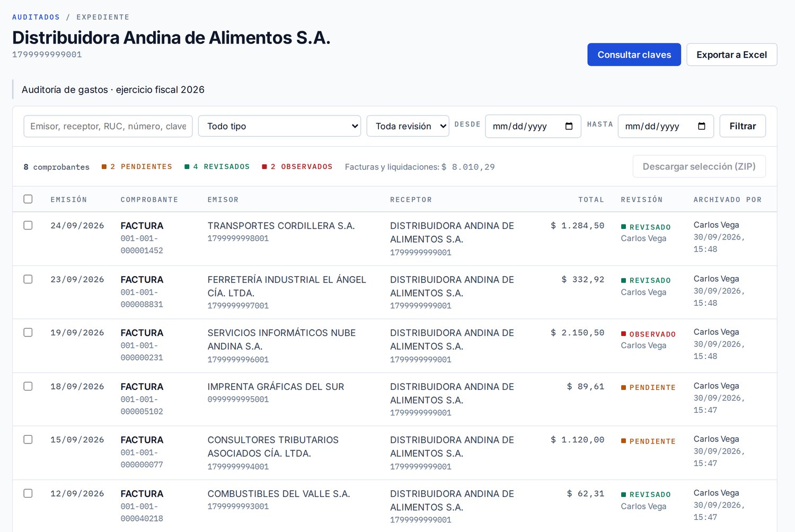Screen dimensions: 795x532
Task: Click the total '$ 2.150,50'
Action: coord(578,333)
